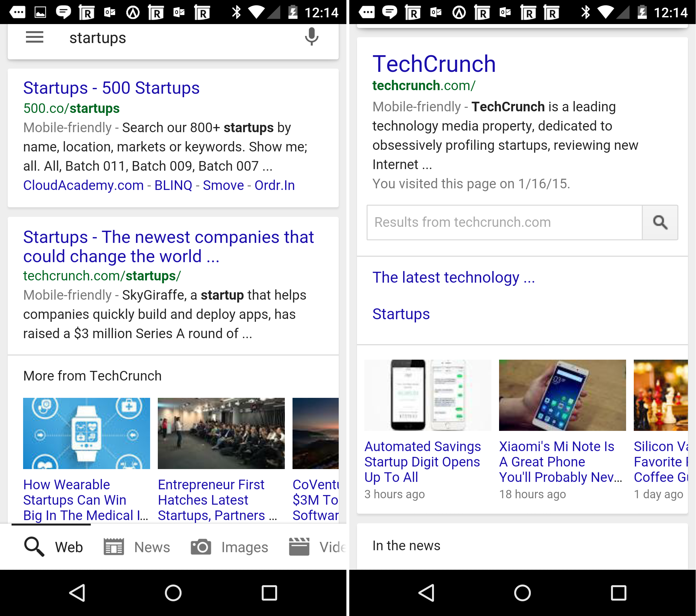Open 'The latest technology ...' sitelink
The image size is (696, 616).
click(x=453, y=277)
